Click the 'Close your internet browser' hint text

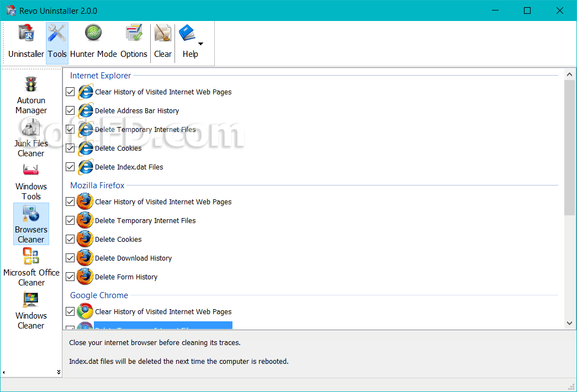155,343
